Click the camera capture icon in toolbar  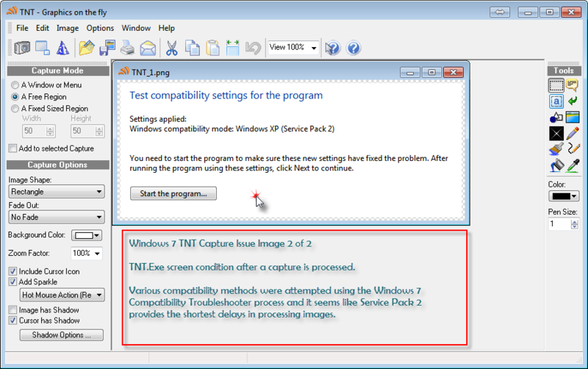pyautogui.click(x=22, y=48)
